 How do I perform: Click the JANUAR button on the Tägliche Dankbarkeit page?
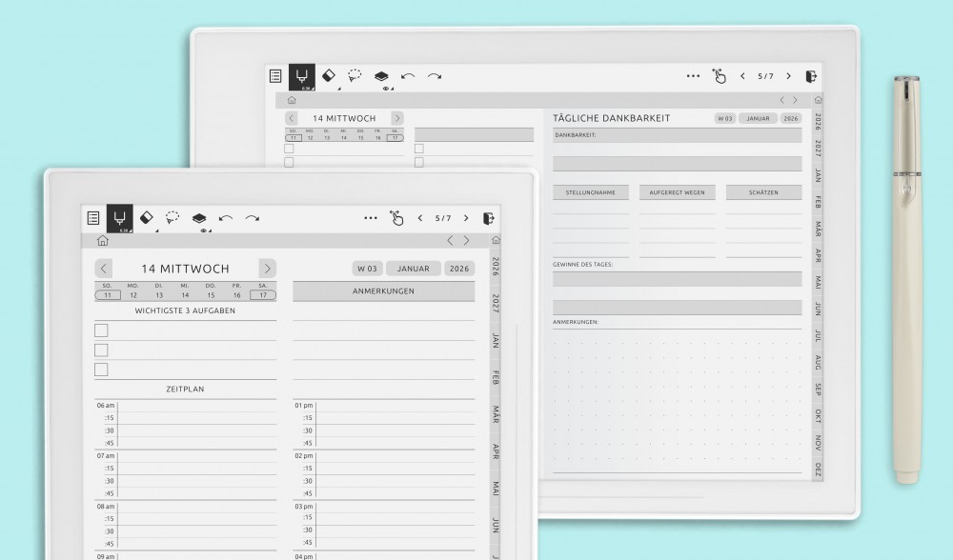point(758,118)
